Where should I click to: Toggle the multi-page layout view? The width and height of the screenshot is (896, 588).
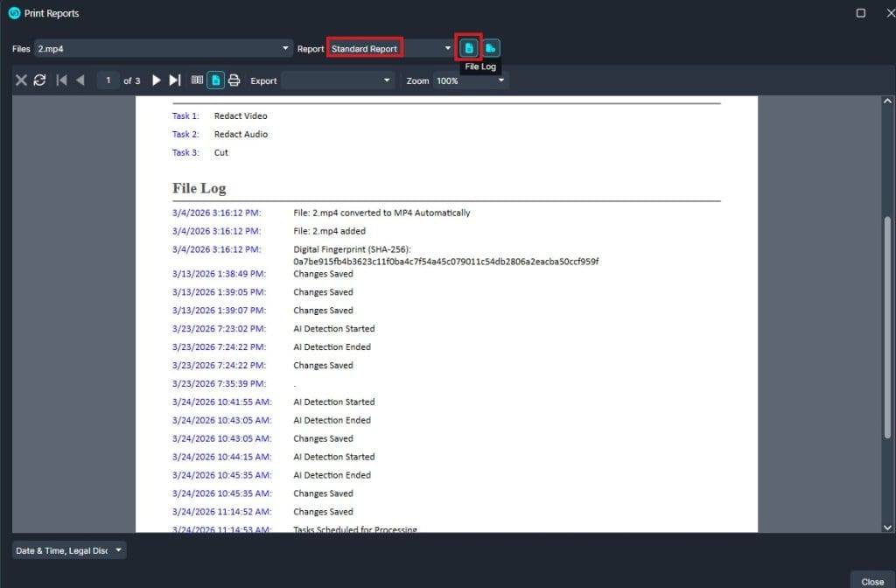coord(197,80)
